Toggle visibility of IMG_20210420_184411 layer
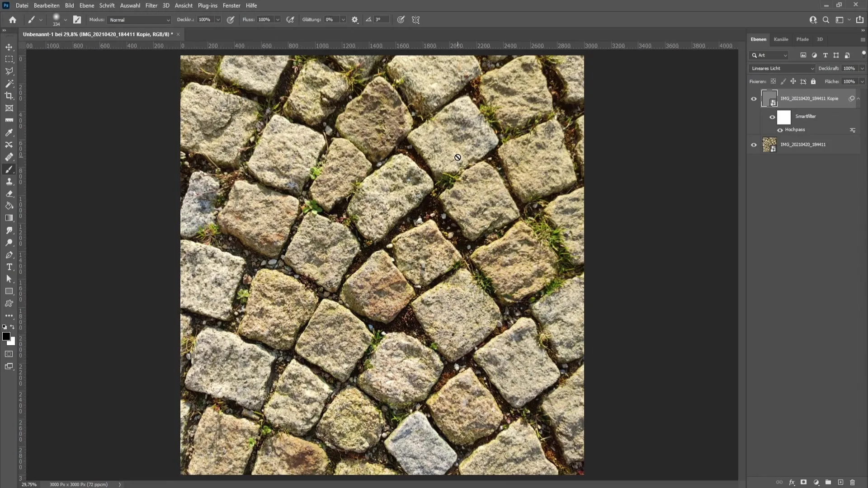Image resolution: width=868 pixels, height=488 pixels. click(754, 144)
